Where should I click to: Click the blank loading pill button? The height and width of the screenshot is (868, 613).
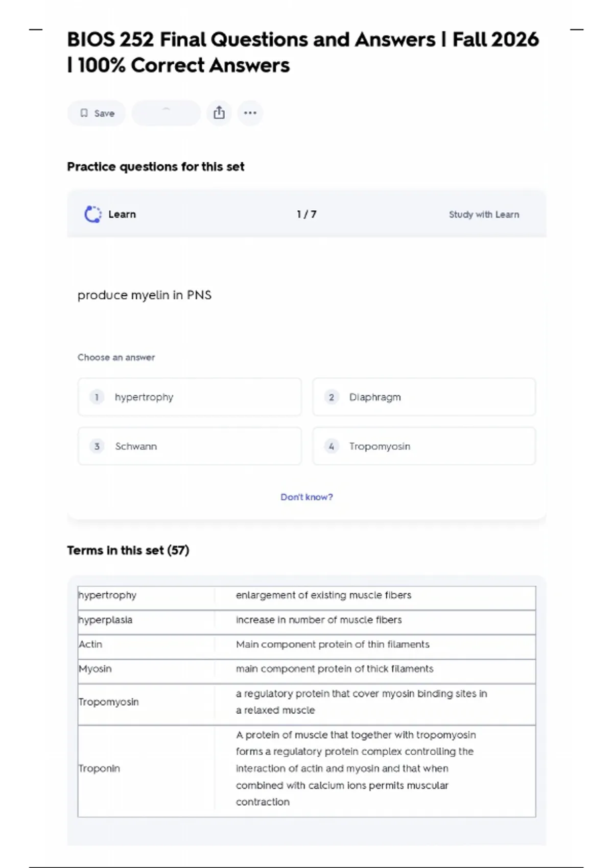click(166, 113)
